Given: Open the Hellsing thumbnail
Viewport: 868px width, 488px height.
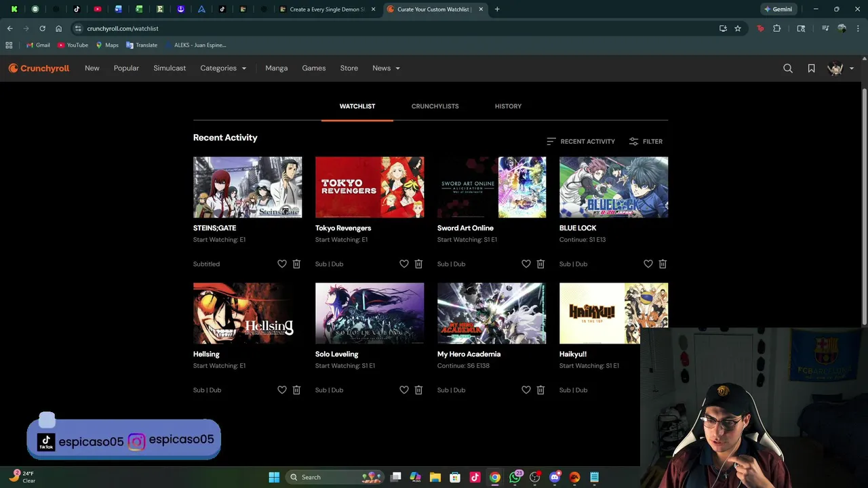Looking at the screenshot, I should [x=248, y=313].
